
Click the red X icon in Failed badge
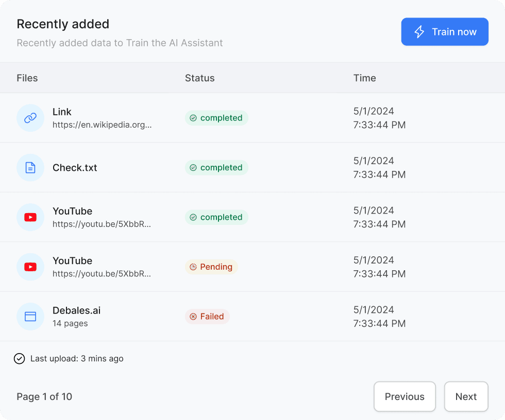(193, 317)
